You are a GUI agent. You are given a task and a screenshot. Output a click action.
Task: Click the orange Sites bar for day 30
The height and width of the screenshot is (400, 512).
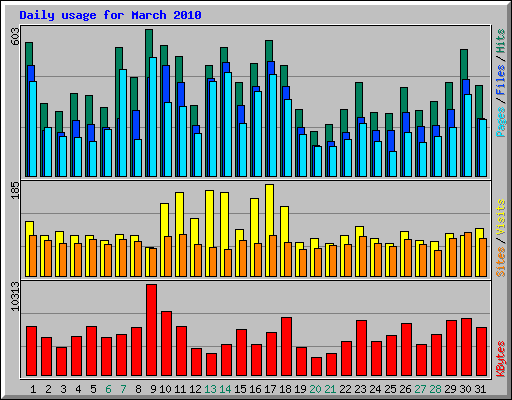point(468,255)
